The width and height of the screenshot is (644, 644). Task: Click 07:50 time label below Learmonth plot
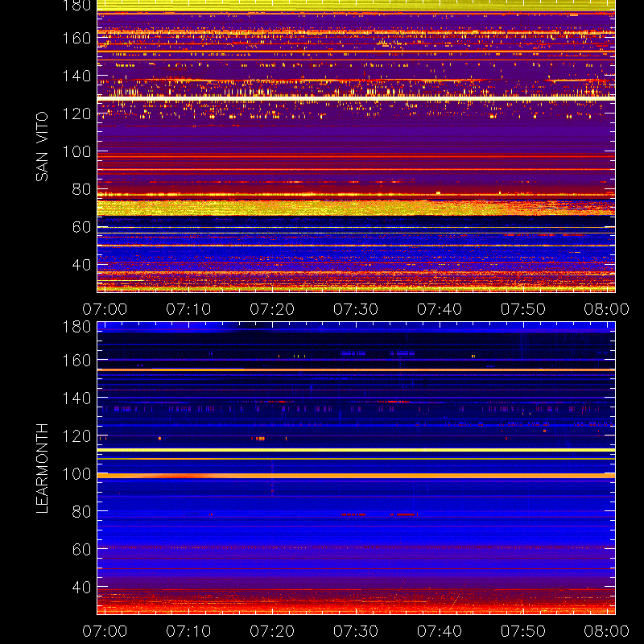(x=522, y=631)
